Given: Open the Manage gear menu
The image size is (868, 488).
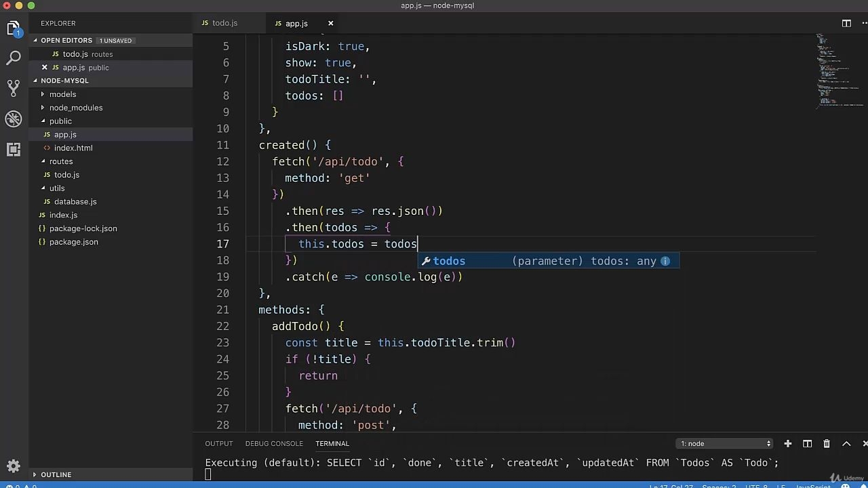Looking at the screenshot, I should tap(14, 466).
